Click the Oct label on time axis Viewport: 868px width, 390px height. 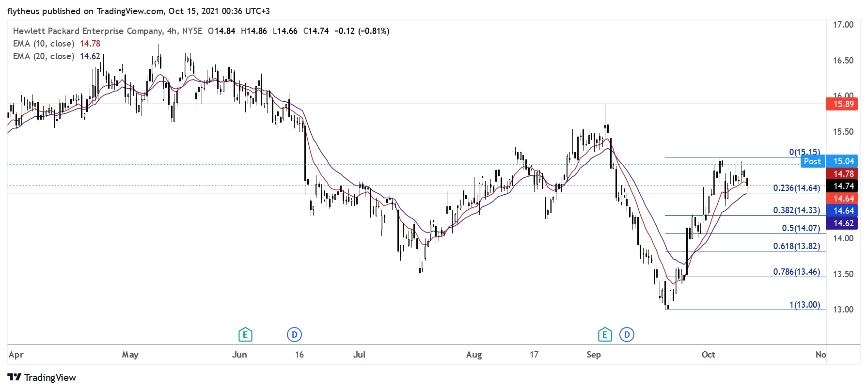point(709,355)
